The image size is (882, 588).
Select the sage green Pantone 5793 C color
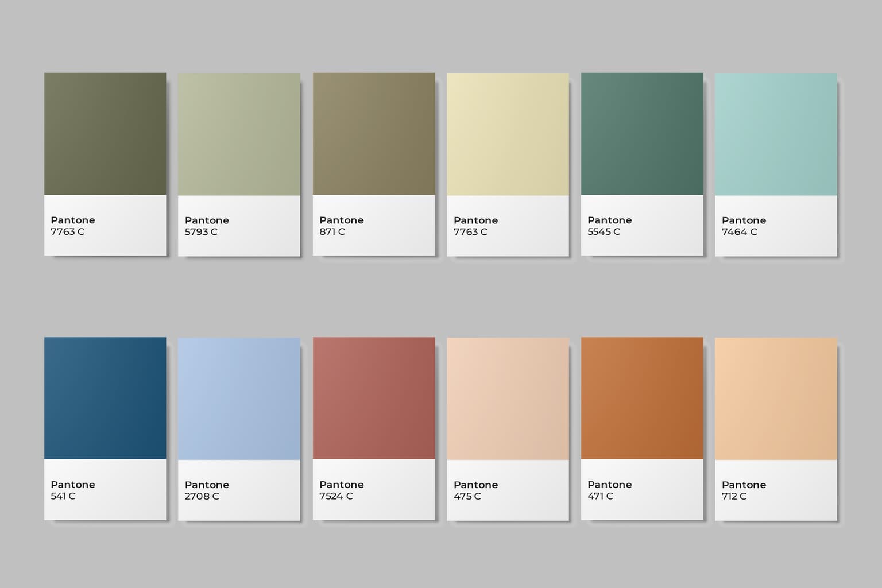pos(239,134)
